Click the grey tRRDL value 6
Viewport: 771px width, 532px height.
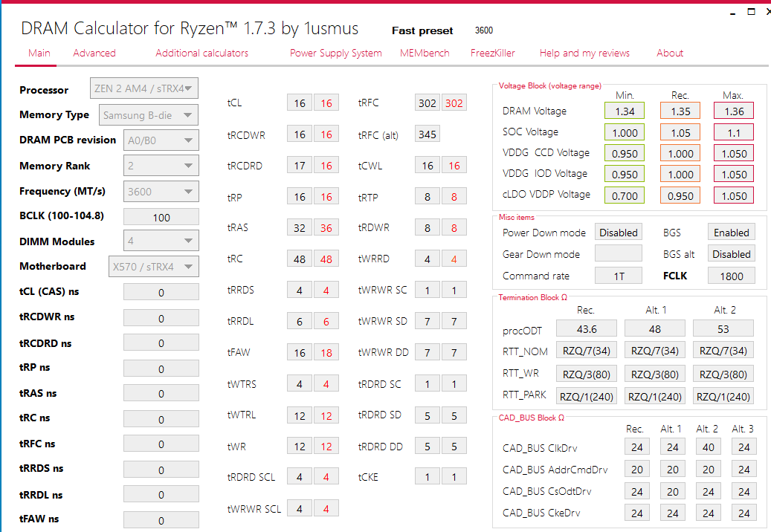(300, 321)
